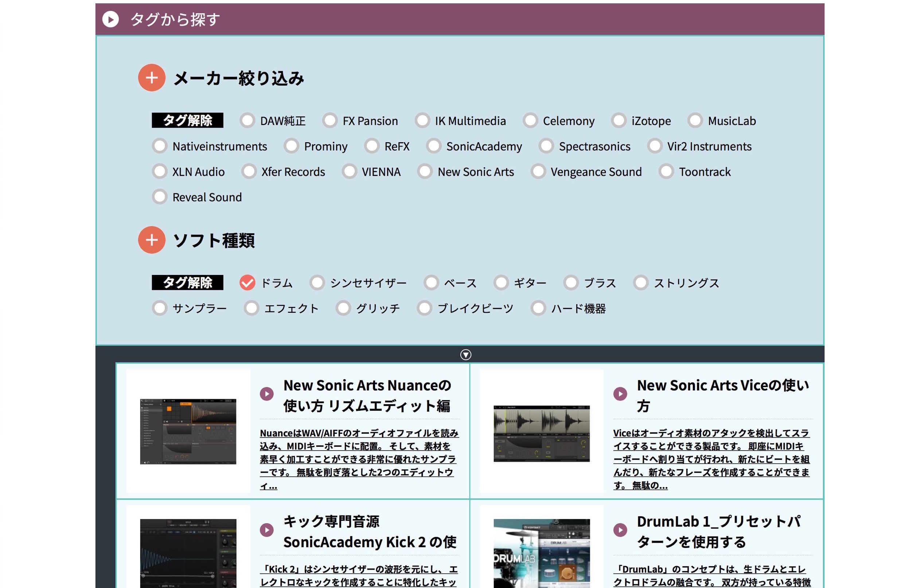Viewport: 924px width, 588px height.
Task: Choose the サンプラー software type
Action: (160, 308)
